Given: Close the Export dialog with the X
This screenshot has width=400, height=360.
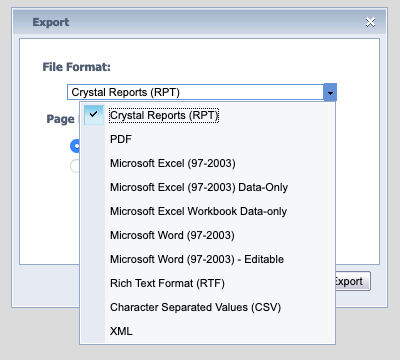Looking at the screenshot, I should 370,22.
